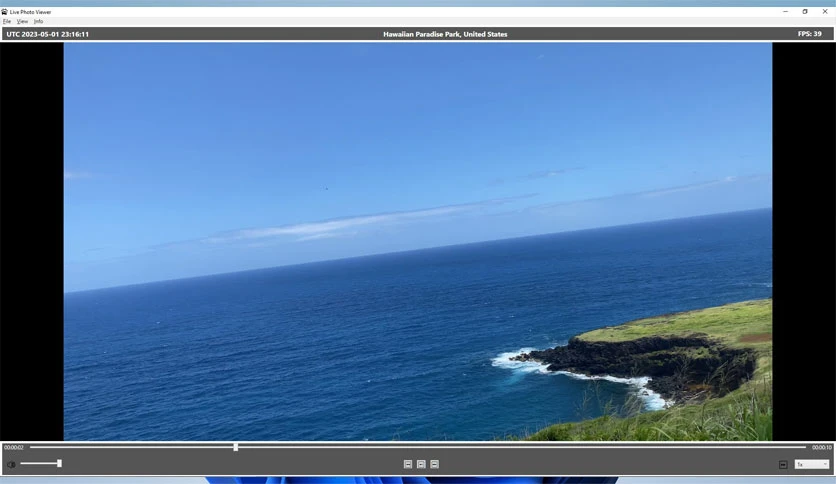Click the playback seek bar handle
The image size is (836, 484).
tap(236, 447)
